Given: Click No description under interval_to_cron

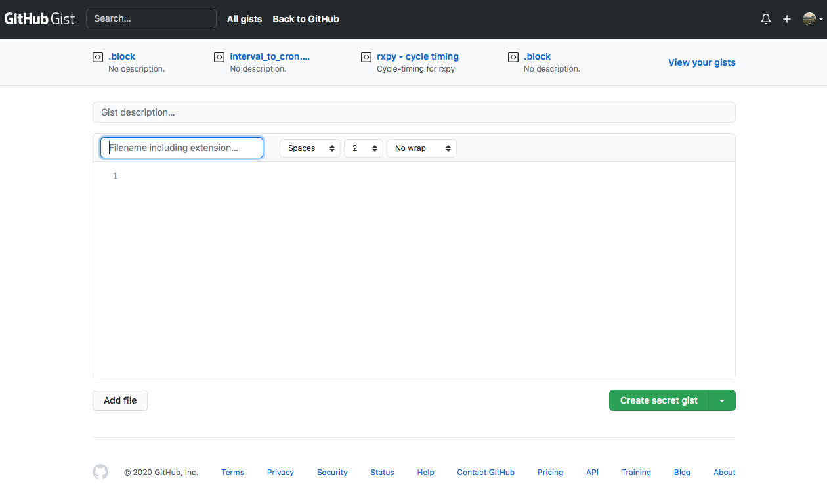Looking at the screenshot, I should point(258,69).
